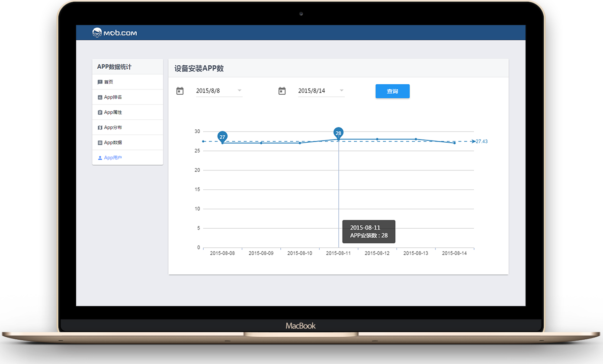Click the App用户 person icon
This screenshot has height=364, width=603.
coord(100,158)
